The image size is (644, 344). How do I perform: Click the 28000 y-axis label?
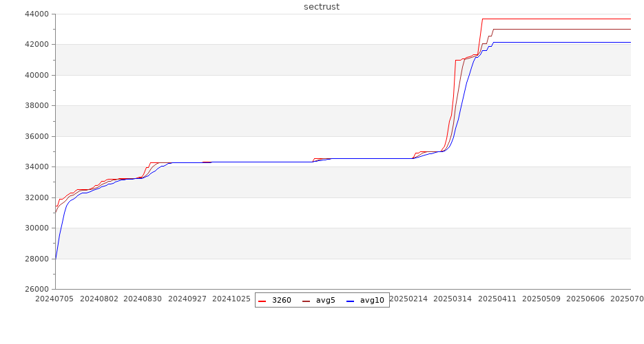36,259
